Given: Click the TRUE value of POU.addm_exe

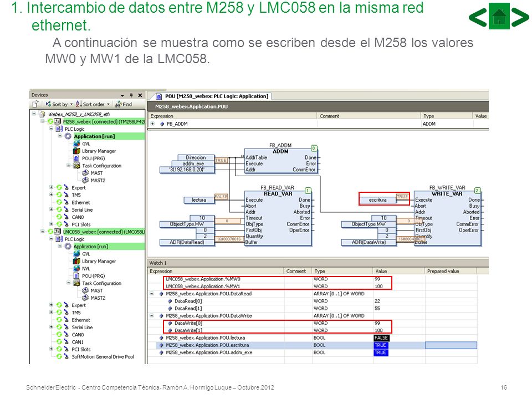Looking at the screenshot, I should pos(380,352).
